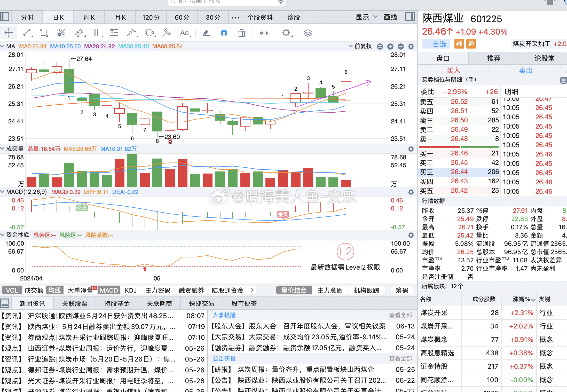Screen dimensions: 567x392
Task: Select the eraser tool
Action: point(206,33)
